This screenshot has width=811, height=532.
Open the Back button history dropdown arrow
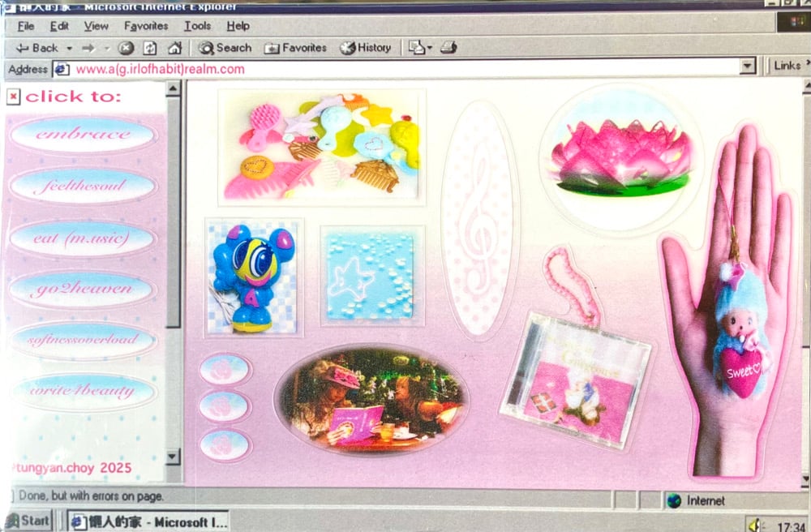[x=70, y=49]
